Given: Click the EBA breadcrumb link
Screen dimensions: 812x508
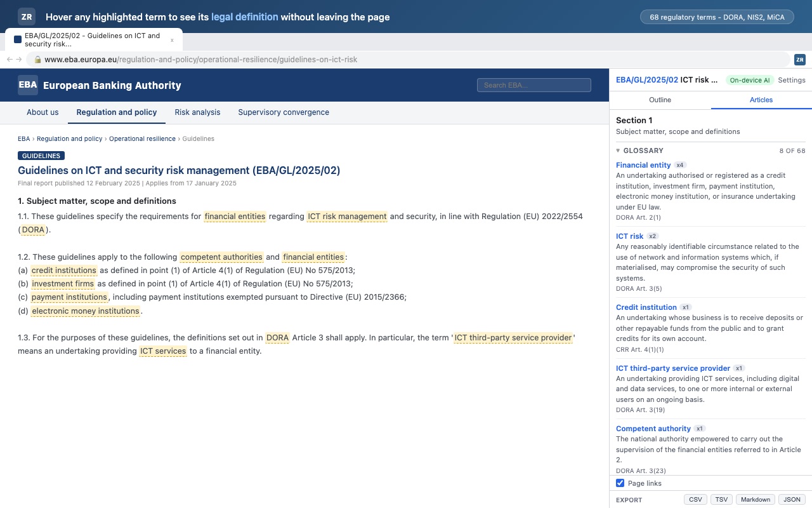Looking at the screenshot, I should click(24, 138).
